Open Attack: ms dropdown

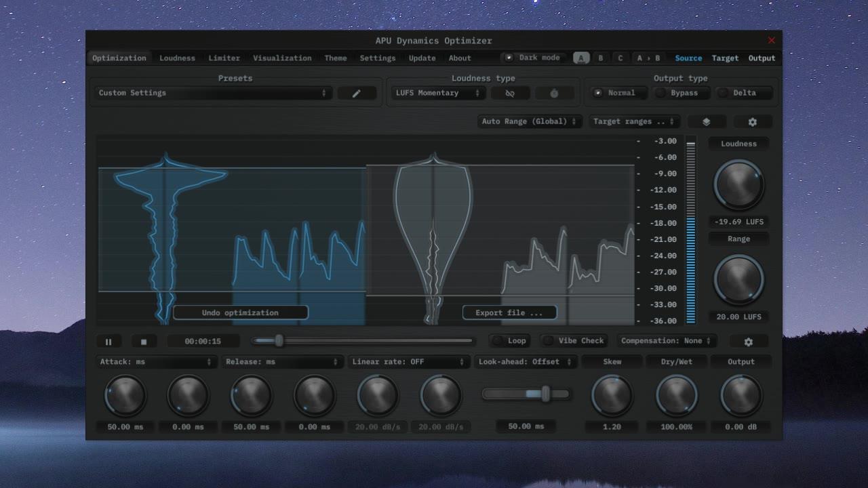pyautogui.click(x=156, y=362)
